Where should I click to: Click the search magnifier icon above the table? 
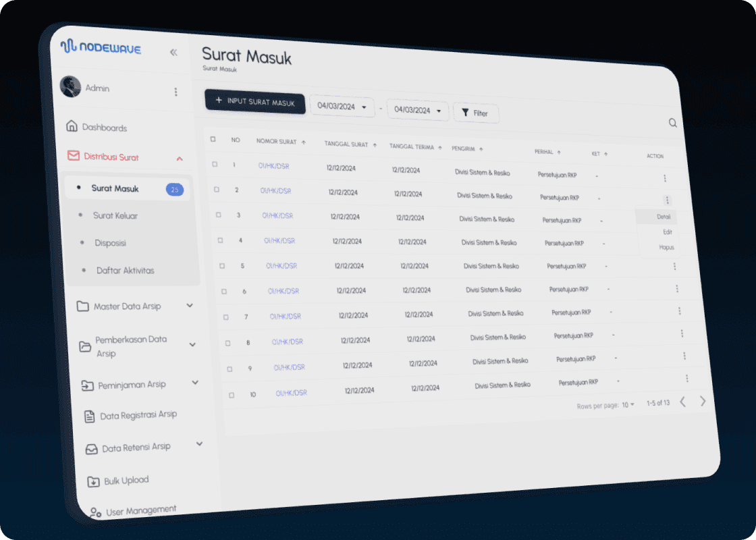coord(672,123)
